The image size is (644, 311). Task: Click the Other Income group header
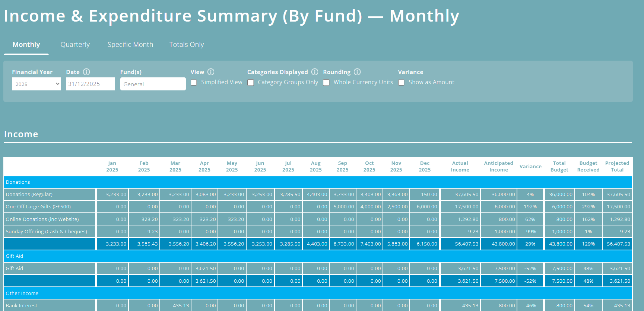(318, 294)
